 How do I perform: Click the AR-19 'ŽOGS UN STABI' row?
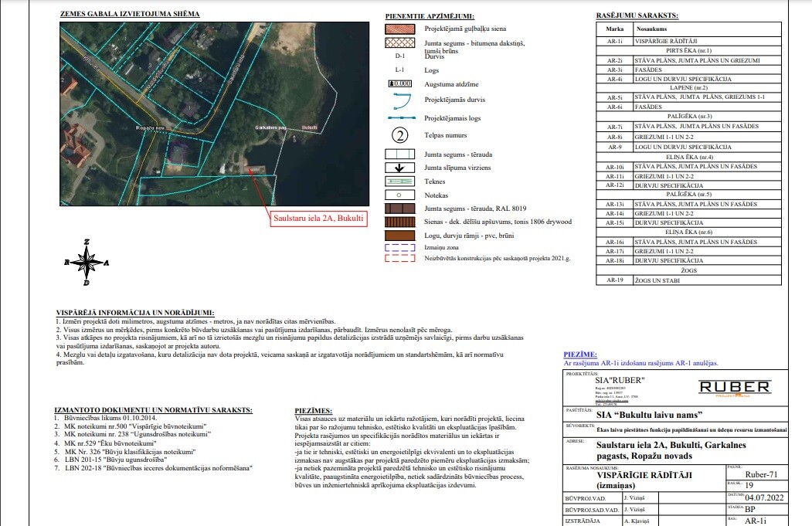coord(688,280)
